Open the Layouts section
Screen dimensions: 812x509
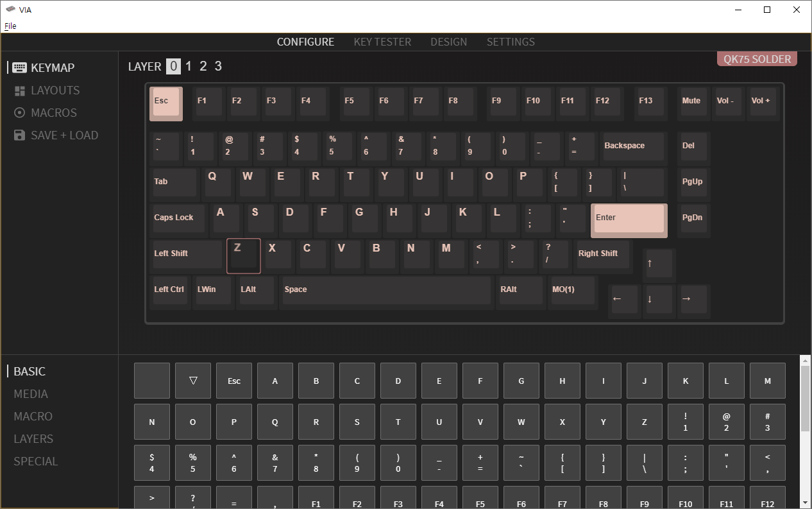[47, 91]
